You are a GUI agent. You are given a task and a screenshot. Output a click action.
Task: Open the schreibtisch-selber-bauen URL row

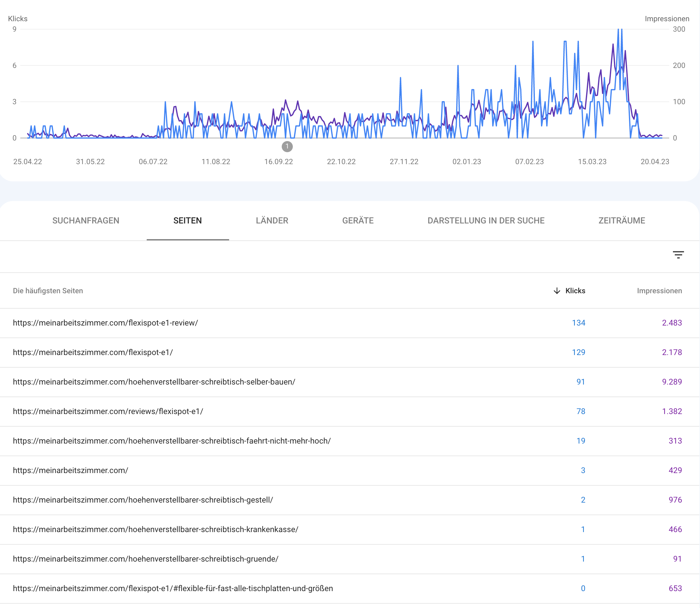point(350,382)
